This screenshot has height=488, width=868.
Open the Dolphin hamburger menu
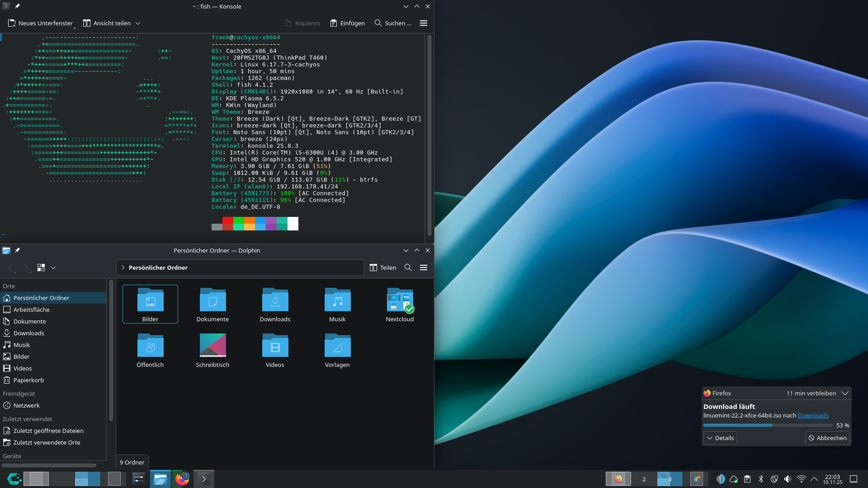pyautogui.click(x=424, y=267)
